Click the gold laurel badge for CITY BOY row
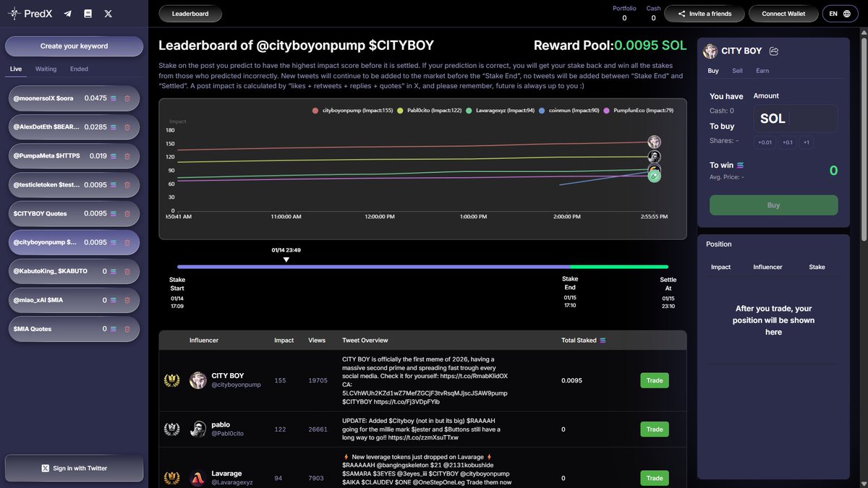The image size is (868, 488). coord(172,380)
